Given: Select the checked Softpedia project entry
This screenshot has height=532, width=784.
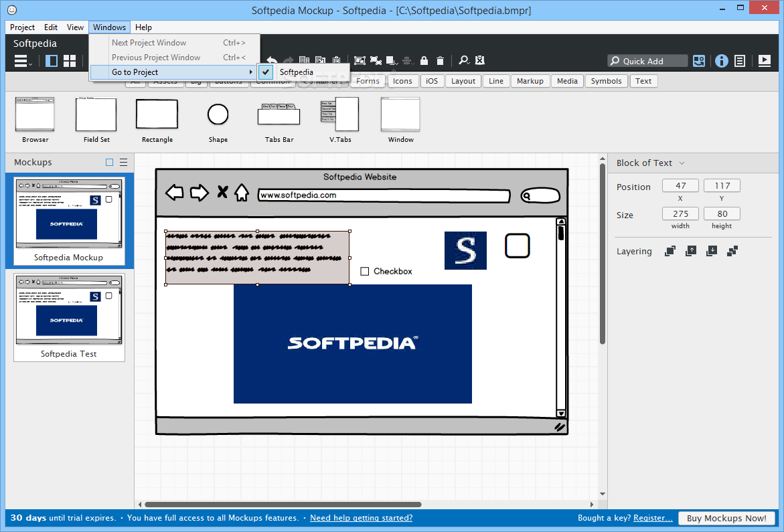Looking at the screenshot, I should coord(303,72).
